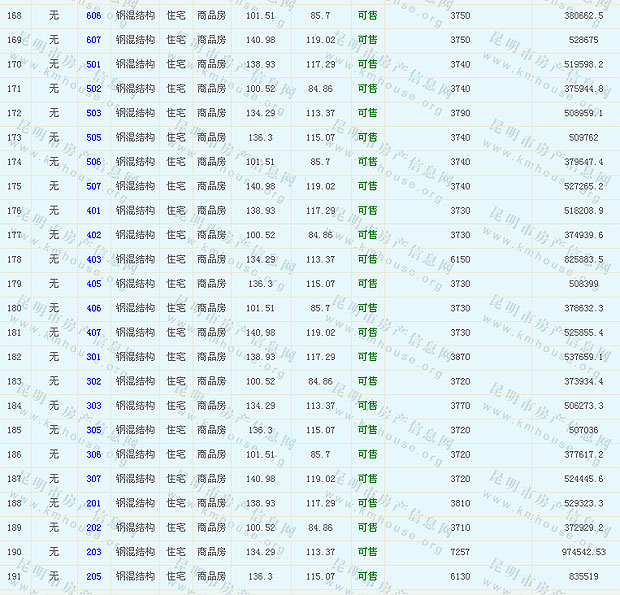Open the room 403 link
620x595 pixels.
(x=93, y=260)
